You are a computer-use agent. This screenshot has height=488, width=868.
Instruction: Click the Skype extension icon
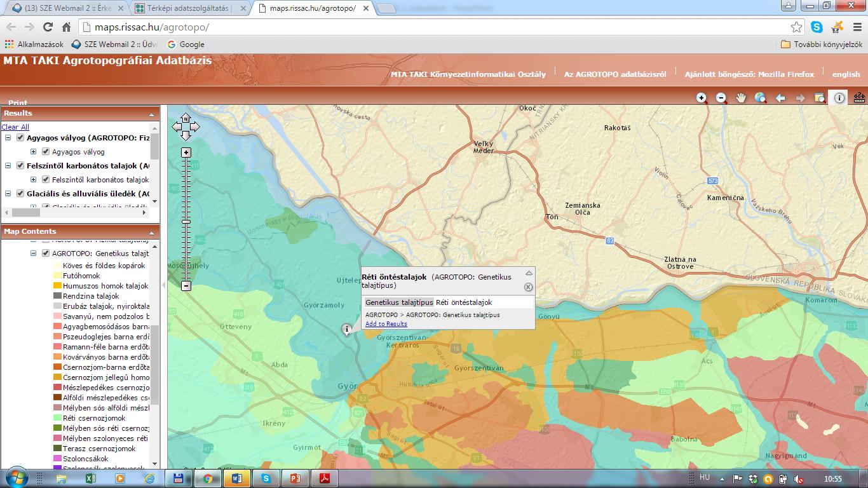pyautogui.click(x=817, y=27)
